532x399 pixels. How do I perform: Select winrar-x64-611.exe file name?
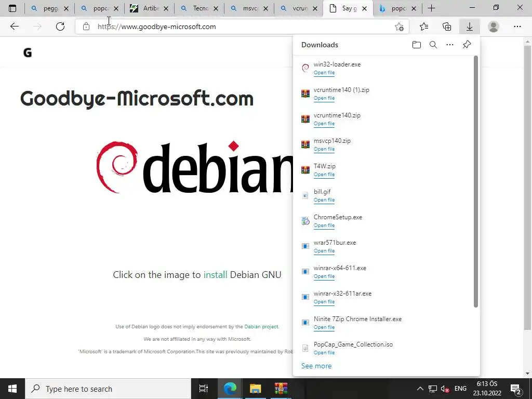[x=340, y=268]
